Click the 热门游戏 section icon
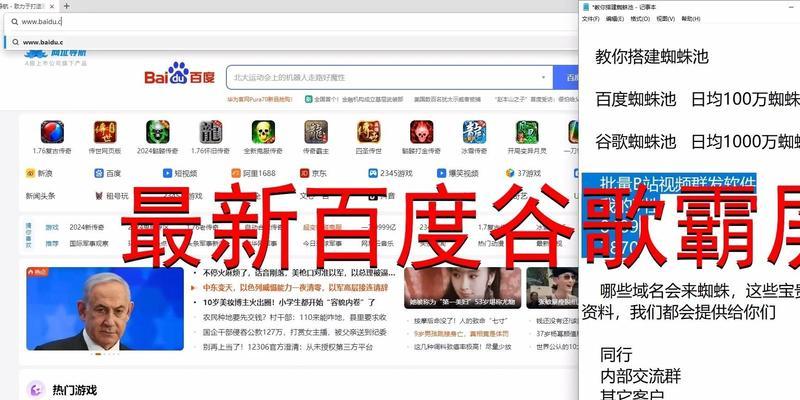 click(36, 390)
